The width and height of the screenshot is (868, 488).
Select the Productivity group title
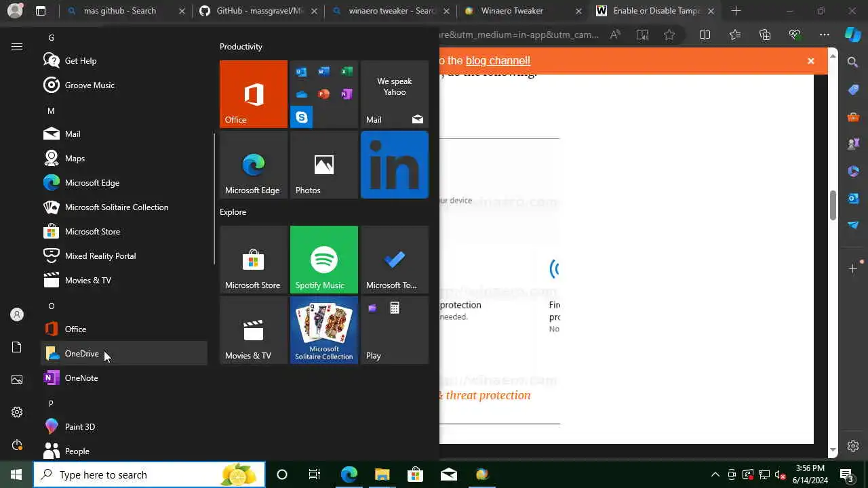[x=241, y=46]
